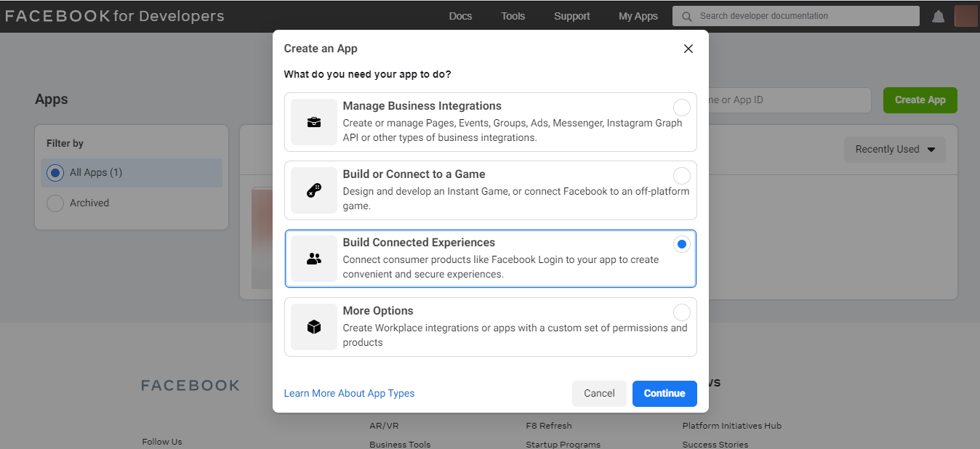Click the cube icon for More Options
The width and height of the screenshot is (980, 449).
pos(314,327)
